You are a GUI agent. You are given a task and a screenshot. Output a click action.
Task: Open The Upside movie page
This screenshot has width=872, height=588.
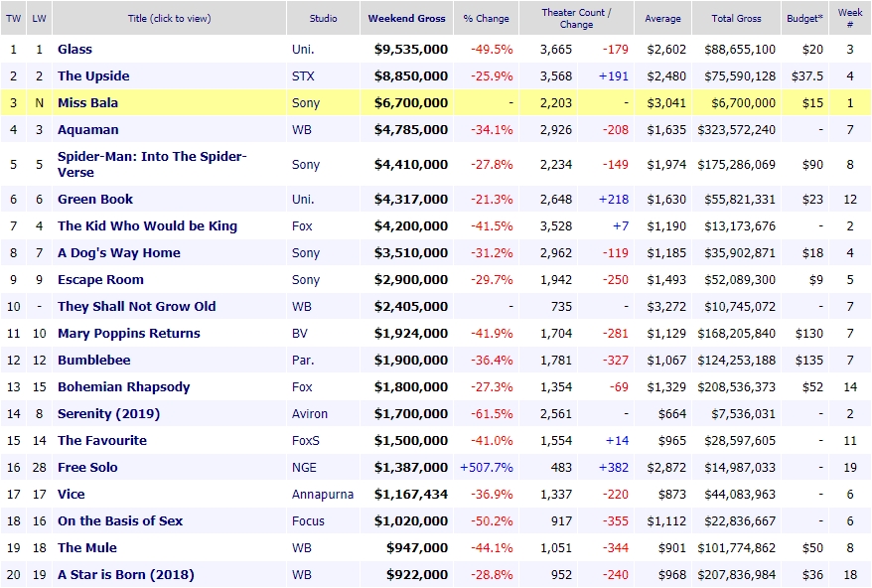pos(93,75)
